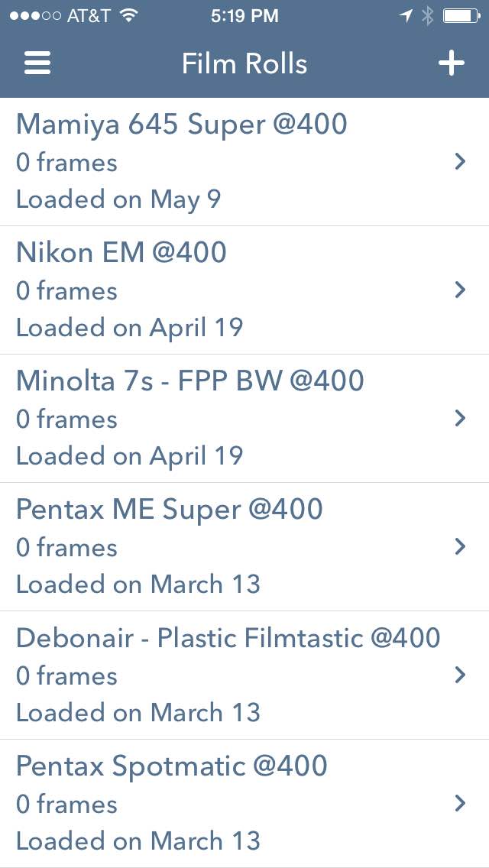Choose Pentax Spotmatic @400 roll
This screenshot has width=489, height=868.
pos(172,766)
